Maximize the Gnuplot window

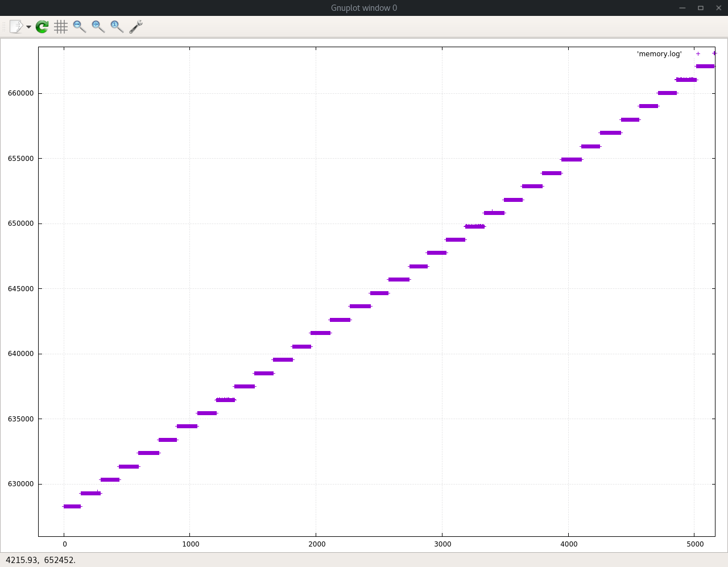tap(701, 8)
